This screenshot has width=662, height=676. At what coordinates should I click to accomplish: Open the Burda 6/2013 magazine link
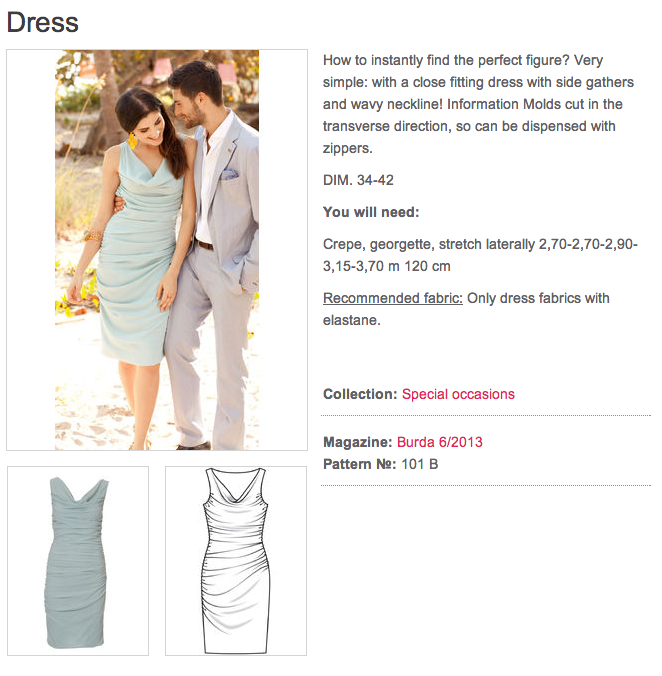coord(440,442)
